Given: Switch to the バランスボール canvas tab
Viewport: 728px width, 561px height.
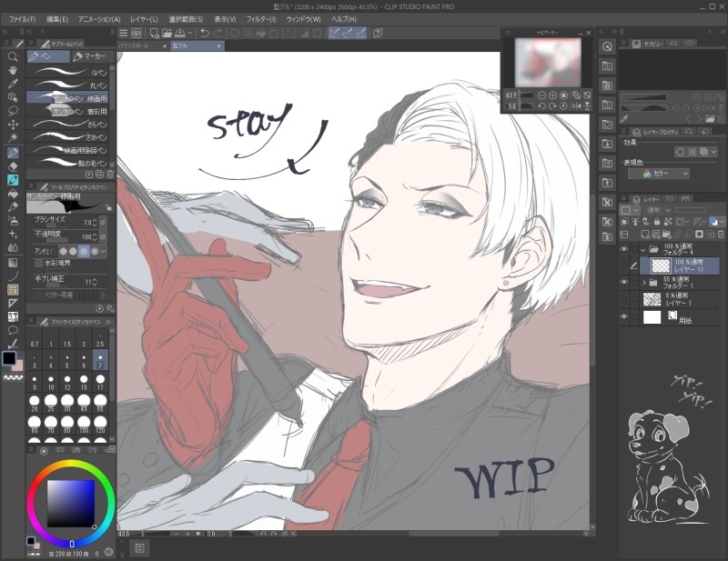Looking at the screenshot, I should pos(143,46).
